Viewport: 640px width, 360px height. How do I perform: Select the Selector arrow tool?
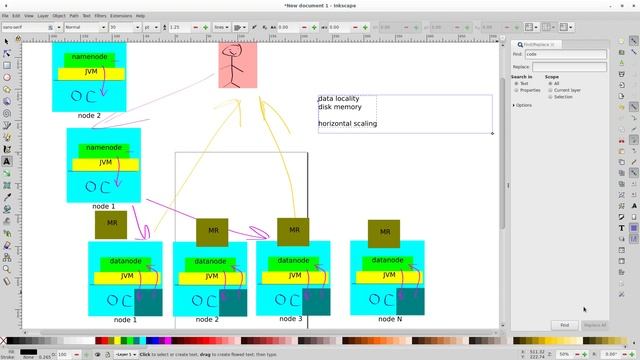(x=7, y=42)
